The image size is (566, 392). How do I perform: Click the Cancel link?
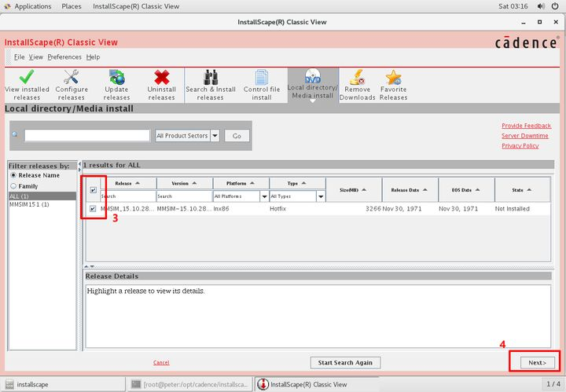[161, 362]
